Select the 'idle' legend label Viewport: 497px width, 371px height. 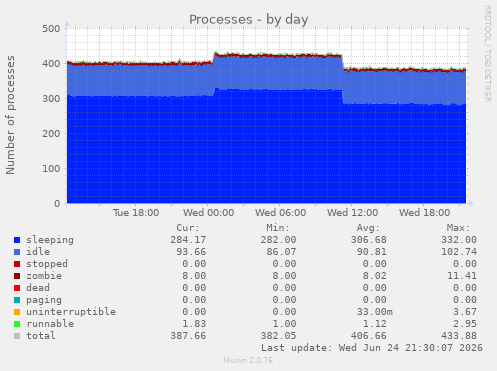coord(38,252)
